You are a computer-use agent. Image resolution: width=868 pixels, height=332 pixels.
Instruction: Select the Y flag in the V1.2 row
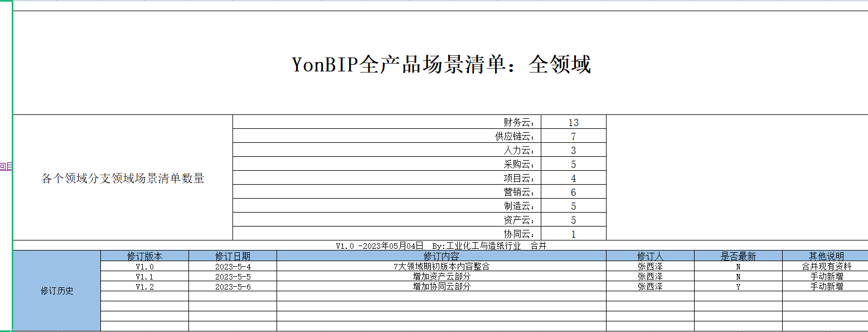(x=739, y=286)
